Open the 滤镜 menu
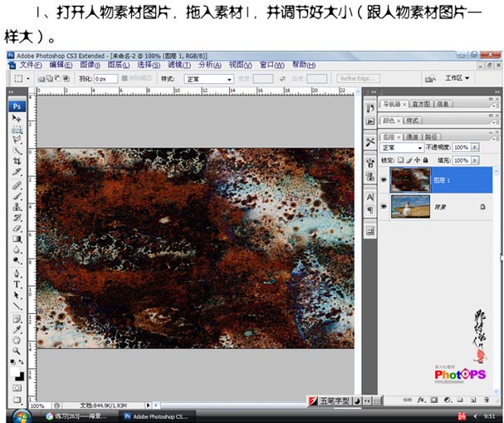 tap(179, 64)
